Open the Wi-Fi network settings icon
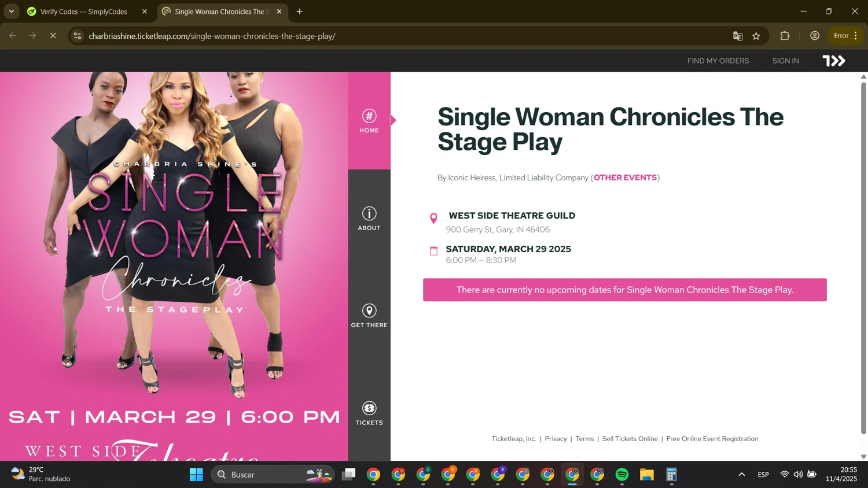868x488 pixels. point(785,475)
